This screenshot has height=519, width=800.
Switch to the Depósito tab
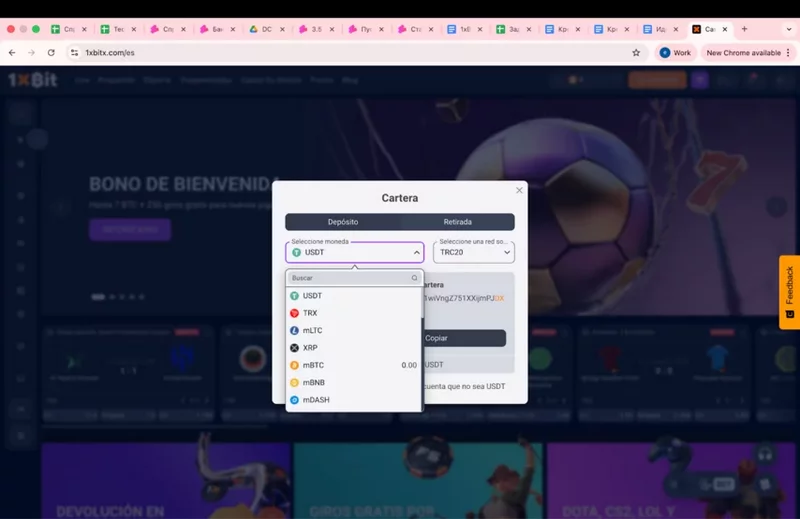coord(343,222)
